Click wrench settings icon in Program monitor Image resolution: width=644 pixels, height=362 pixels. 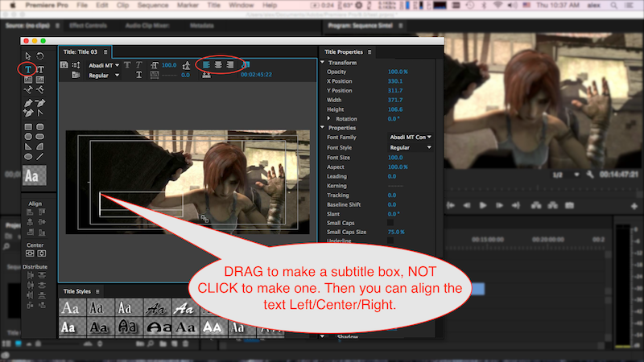590,175
